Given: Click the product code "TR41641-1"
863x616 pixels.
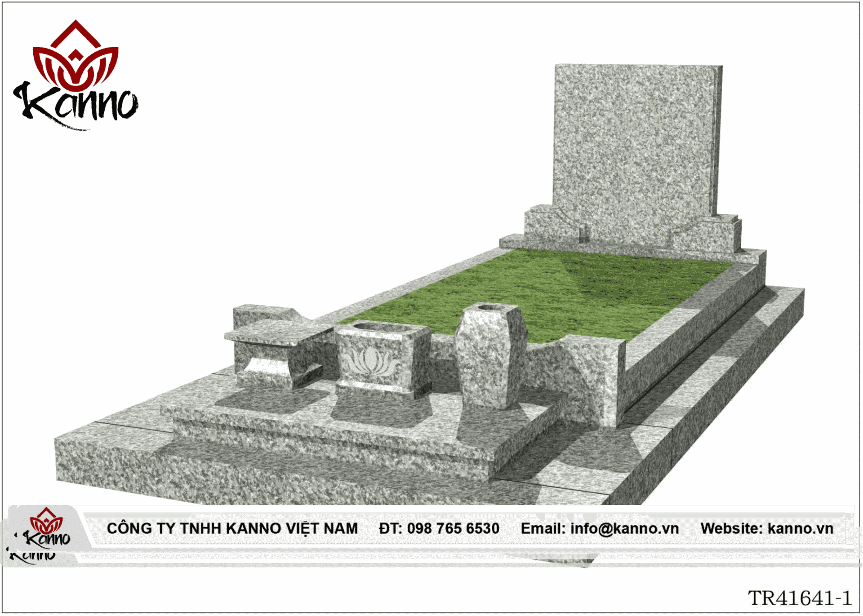Looking at the screenshot, I should tap(800, 598).
